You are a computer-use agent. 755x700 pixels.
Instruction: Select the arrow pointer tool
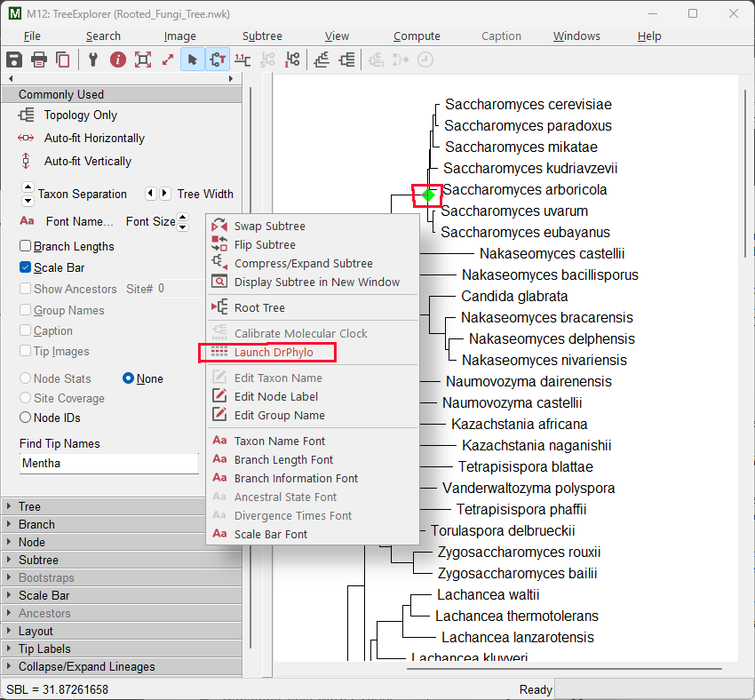(x=192, y=60)
